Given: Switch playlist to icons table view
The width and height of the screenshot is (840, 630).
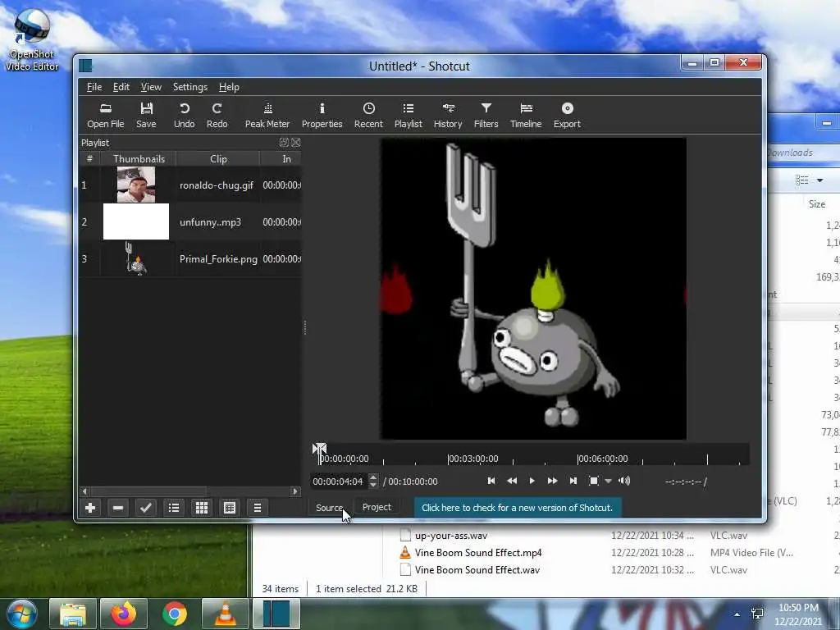Looking at the screenshot, I should click(230, 507).
